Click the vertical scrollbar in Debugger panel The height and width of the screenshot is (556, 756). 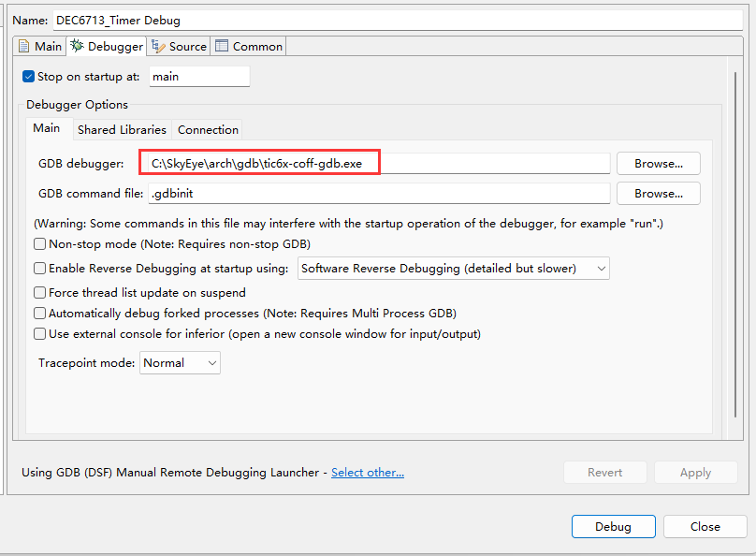pyautogui.click(x=735, y=244)
